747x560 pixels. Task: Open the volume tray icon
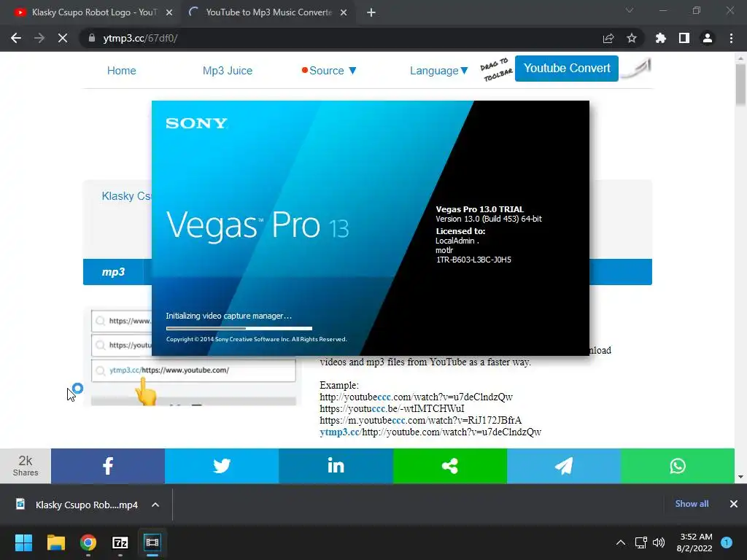pos(659,542)
